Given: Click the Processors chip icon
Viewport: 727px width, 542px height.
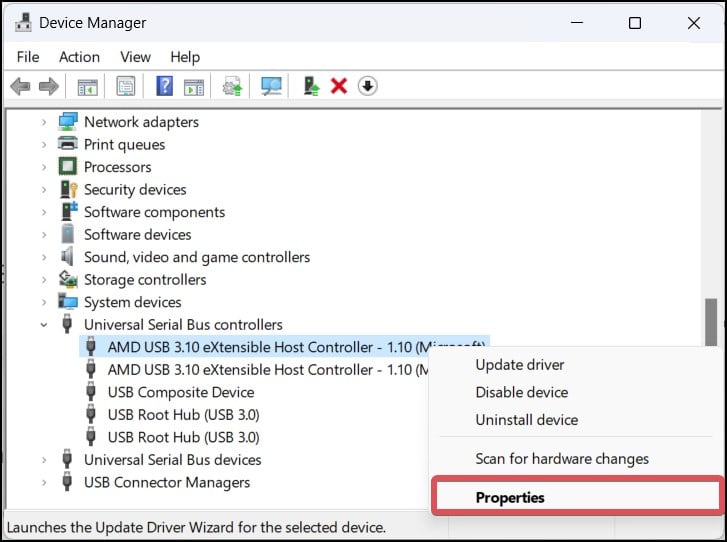Looking at the screenshot, I should (x=68, y=166).
